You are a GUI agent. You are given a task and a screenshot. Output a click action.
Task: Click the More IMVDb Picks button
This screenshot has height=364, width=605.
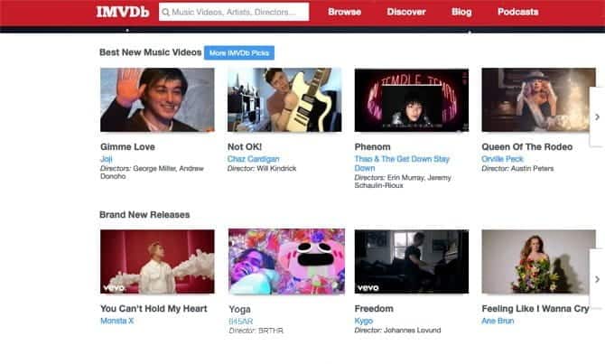click(239, 53)
